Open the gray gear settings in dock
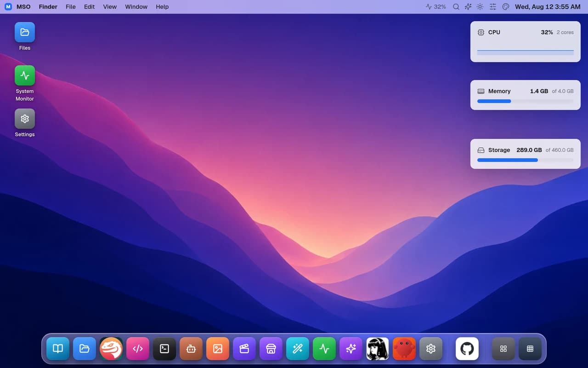 (x=431, y=349)
